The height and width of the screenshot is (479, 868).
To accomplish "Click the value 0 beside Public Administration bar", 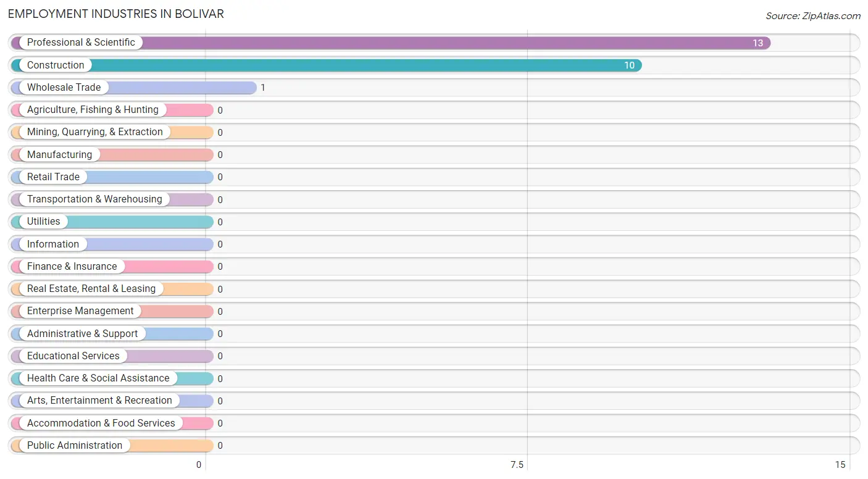I will 220,446.
